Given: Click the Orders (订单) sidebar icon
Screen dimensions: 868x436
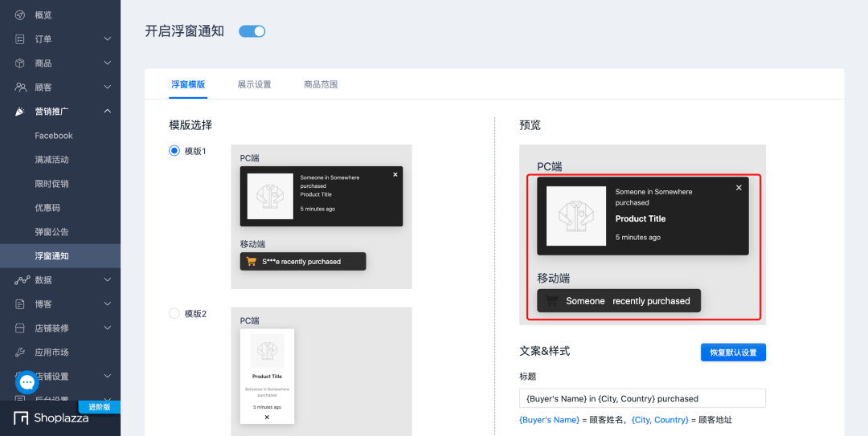Looking at the screenshot, I should tap(20, 39).
